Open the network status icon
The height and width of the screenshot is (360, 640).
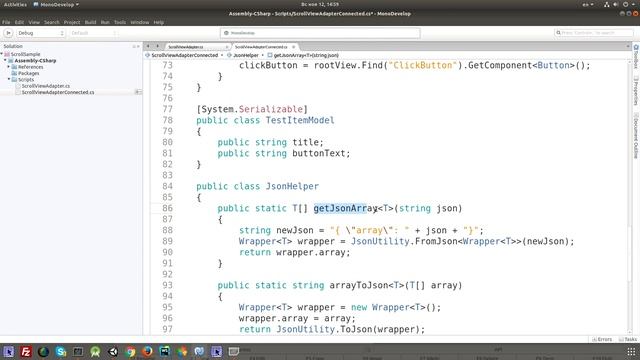click(607, 4)
